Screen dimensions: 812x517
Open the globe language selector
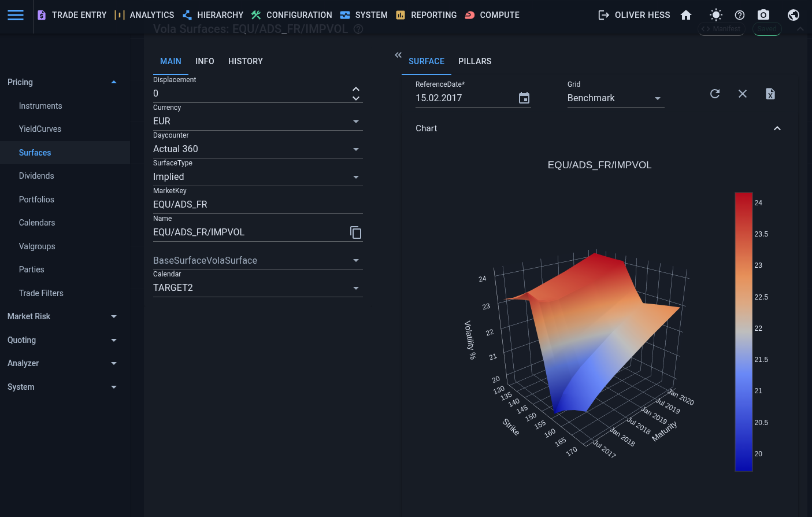(794, 15)
